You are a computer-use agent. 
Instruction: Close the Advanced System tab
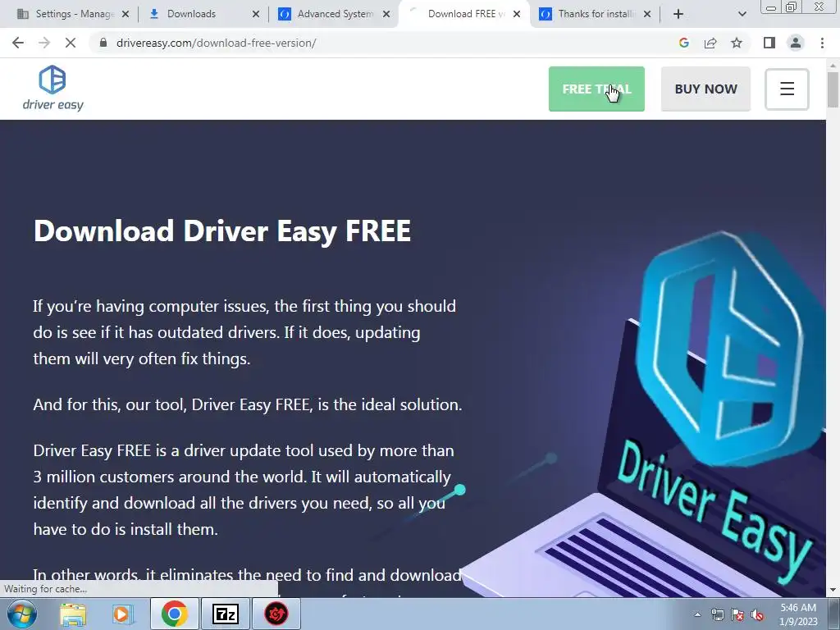click(x=386, y=15)
